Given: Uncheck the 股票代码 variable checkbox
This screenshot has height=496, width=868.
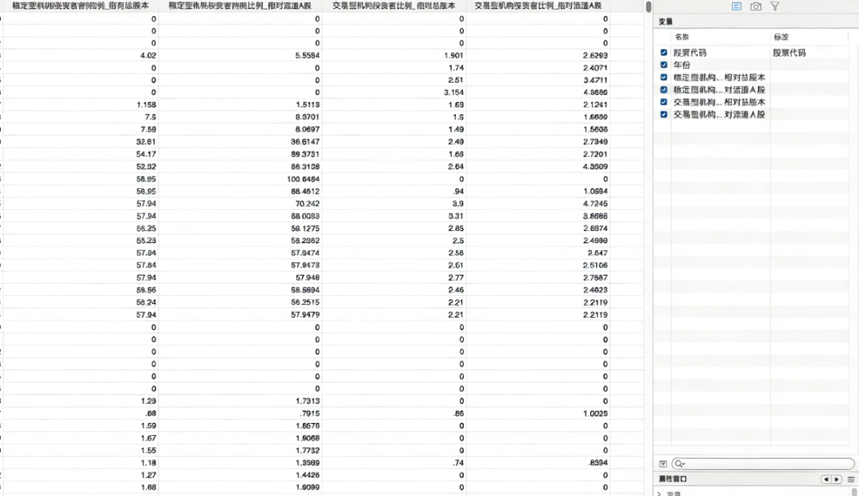Looking at the screenshot, I should [664, 53].
